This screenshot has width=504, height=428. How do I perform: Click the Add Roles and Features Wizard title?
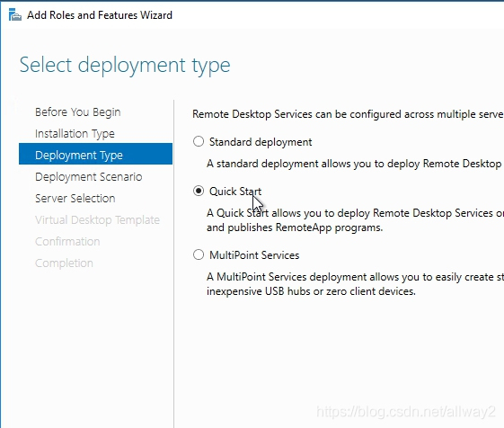coord(100,15)
